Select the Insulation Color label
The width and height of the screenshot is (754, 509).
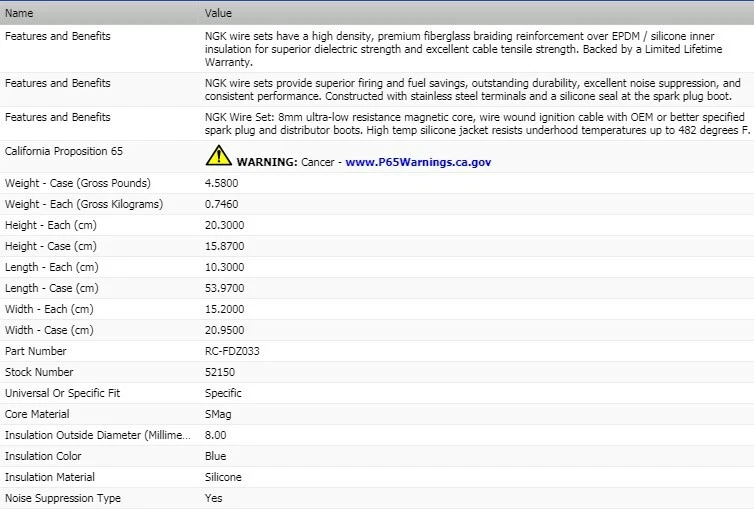(43, 456)
